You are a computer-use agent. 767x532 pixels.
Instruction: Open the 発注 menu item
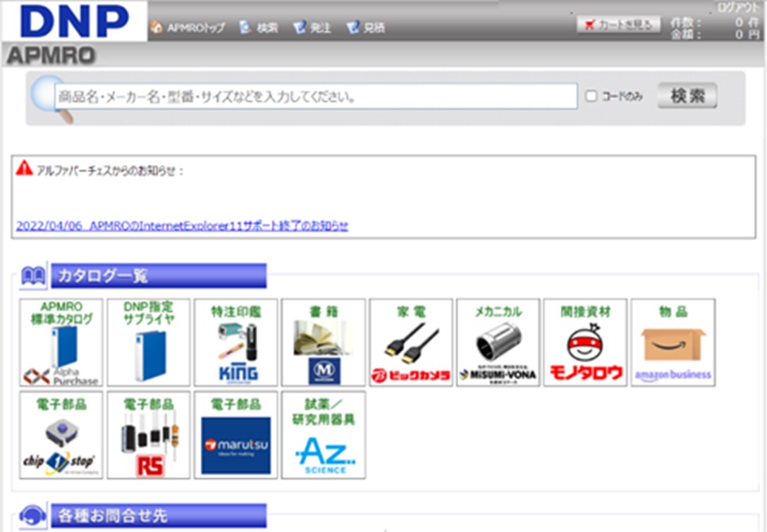(313, 28)
